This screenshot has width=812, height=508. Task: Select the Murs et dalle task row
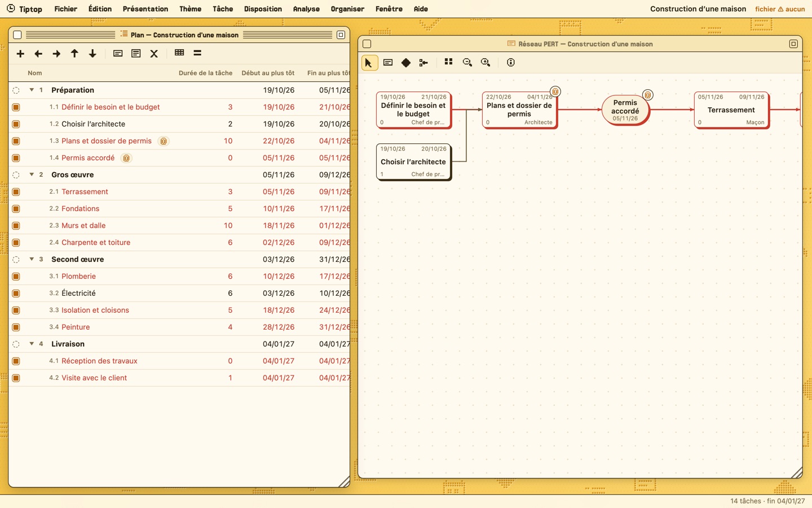[179, 226]
